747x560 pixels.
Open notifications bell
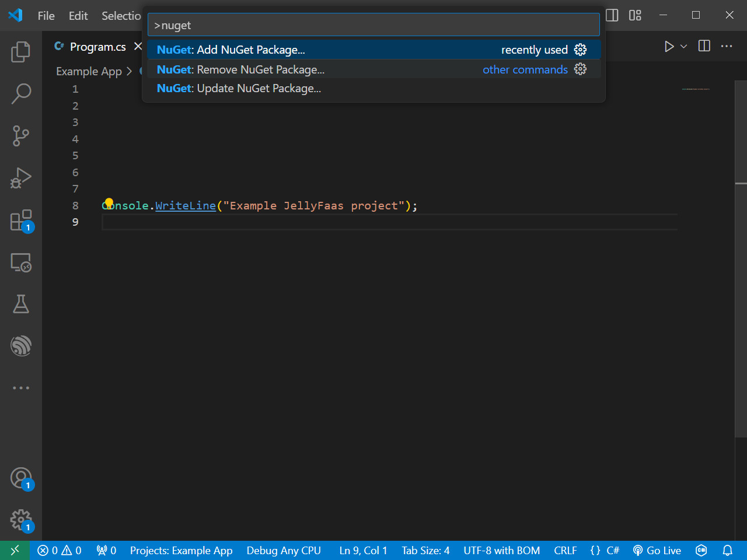(x=728, y=550)
